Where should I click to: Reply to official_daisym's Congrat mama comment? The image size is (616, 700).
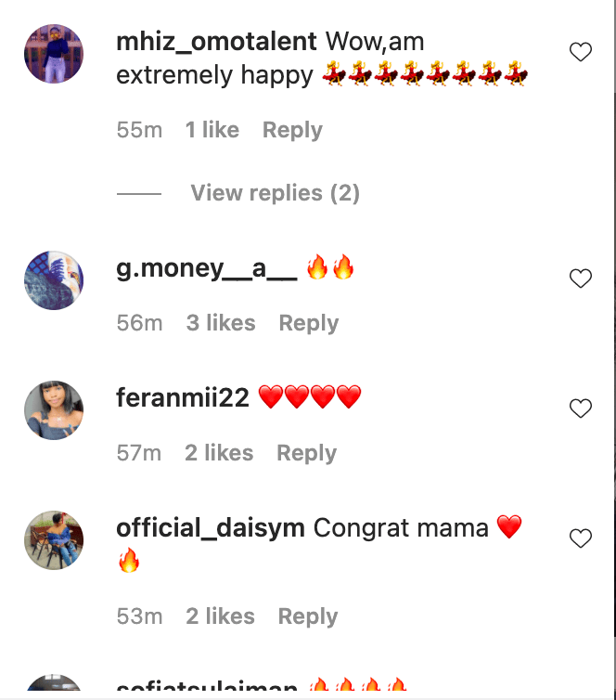click(x=308, y=616)
